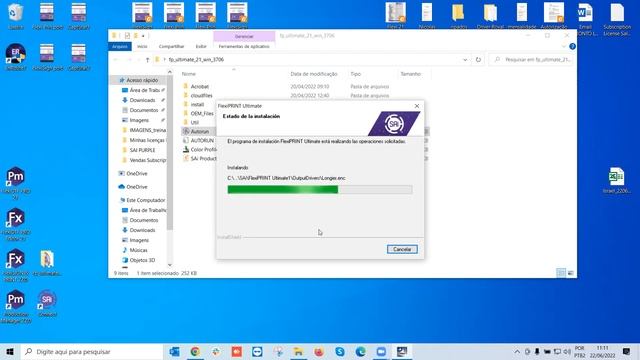Refresh the fp_ultimate_21_win_3706 folder

[x=478, y=60]
